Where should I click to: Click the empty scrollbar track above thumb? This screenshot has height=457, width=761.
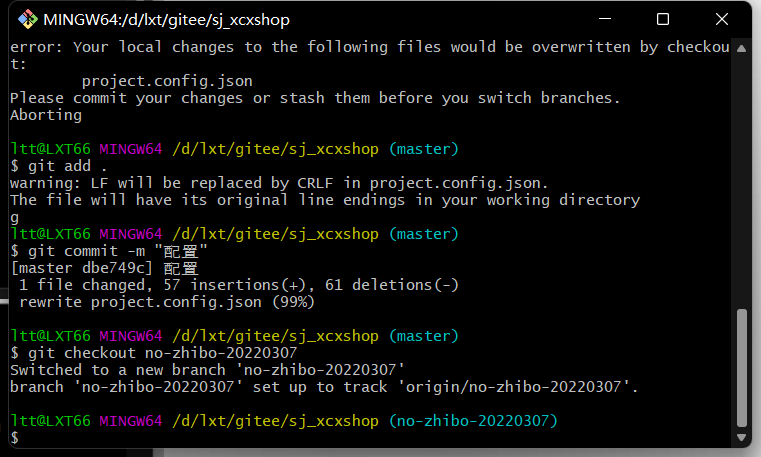pos(741,180)
